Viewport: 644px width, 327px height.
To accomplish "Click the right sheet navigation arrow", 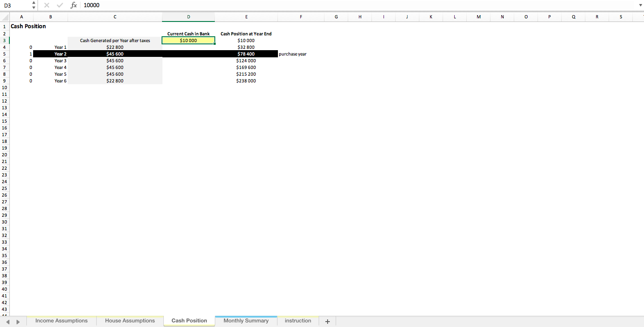I will [x=18, y=321].
